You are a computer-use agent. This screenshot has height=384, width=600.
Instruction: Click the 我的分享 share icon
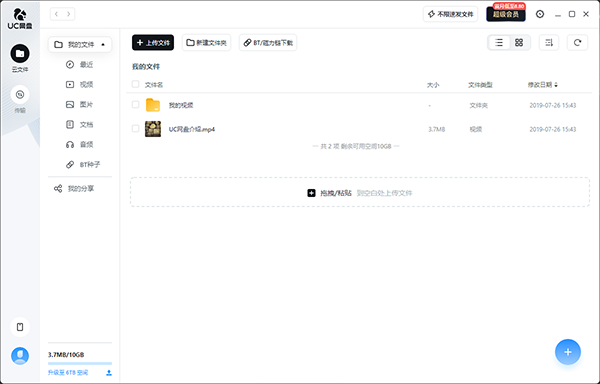58,189
